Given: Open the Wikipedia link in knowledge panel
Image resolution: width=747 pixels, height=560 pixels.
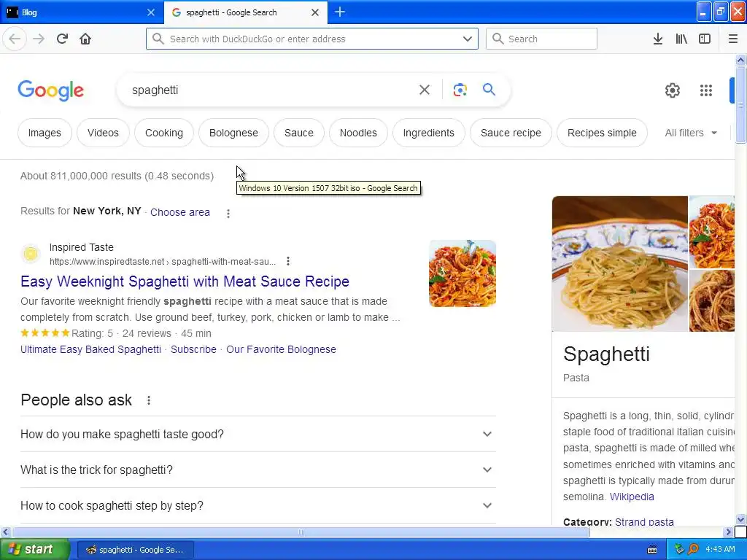Looking at the screenshot, I should 632,497.
